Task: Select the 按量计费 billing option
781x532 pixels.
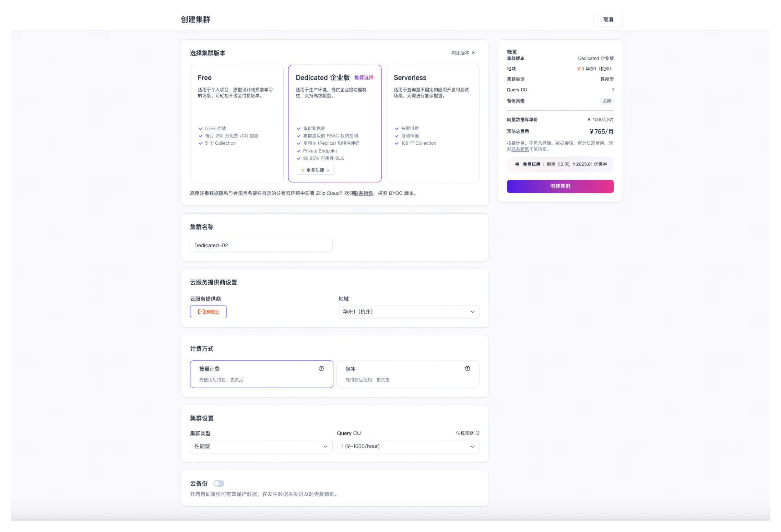Action: pyautogui.click(x=261, y=374)
